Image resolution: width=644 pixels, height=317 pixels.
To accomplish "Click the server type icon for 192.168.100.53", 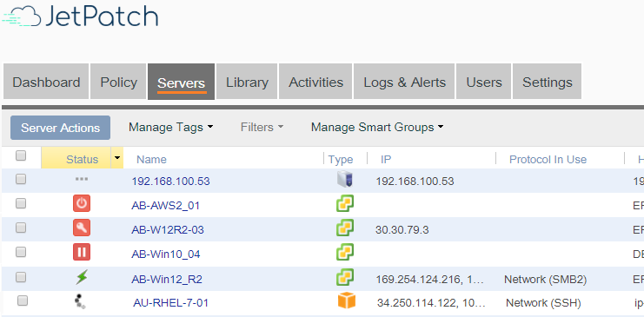I will point(344,180).
